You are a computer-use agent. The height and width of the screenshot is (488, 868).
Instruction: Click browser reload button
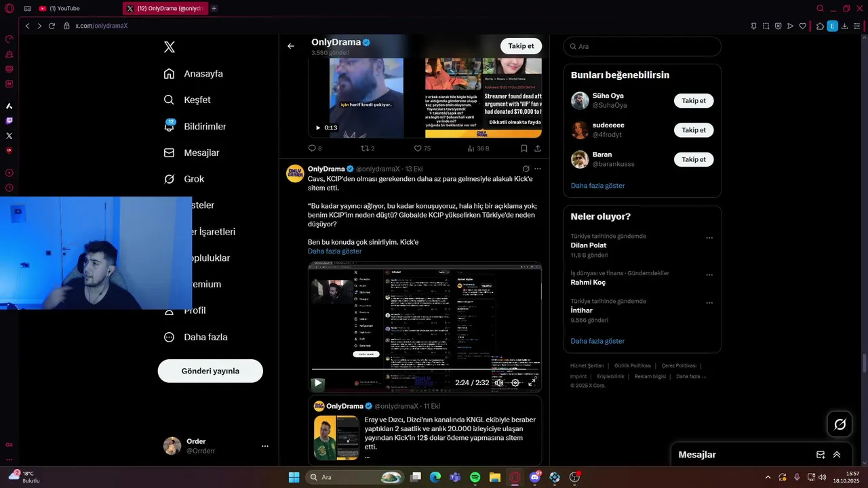[52, 26]
